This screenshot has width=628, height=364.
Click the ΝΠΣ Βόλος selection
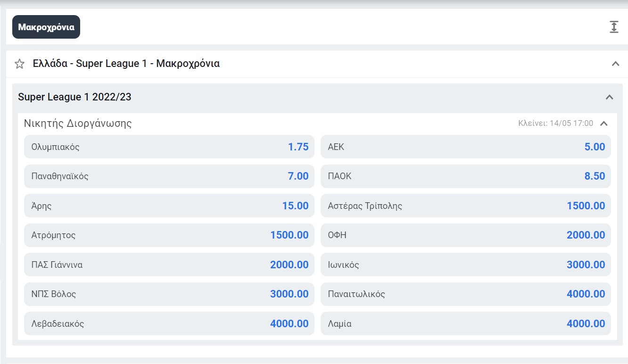(169, 294)
